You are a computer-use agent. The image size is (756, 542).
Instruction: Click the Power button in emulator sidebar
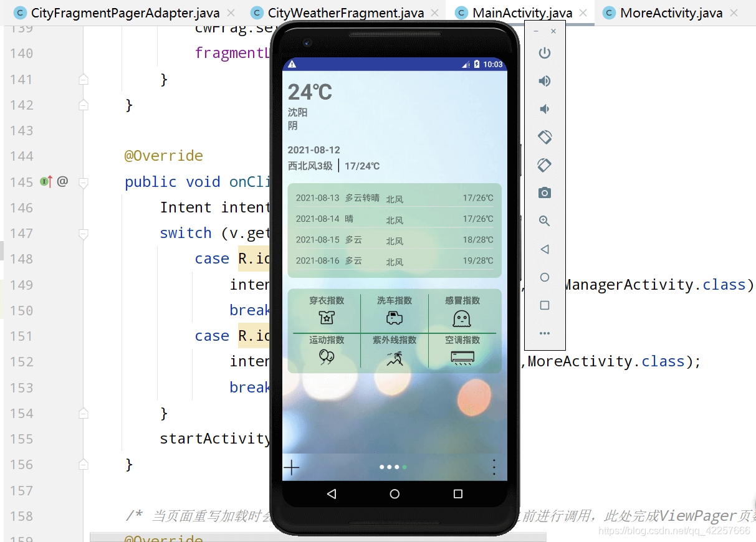point(545,53)
